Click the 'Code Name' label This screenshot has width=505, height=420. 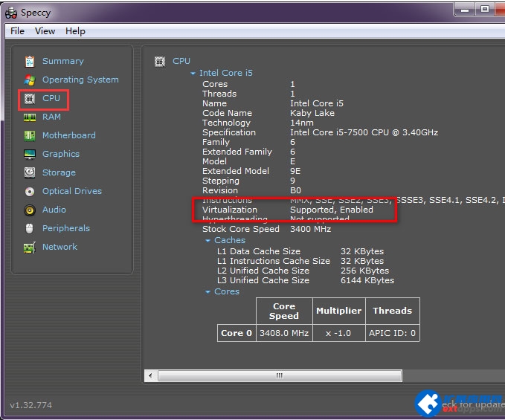(x=227, y=113)
